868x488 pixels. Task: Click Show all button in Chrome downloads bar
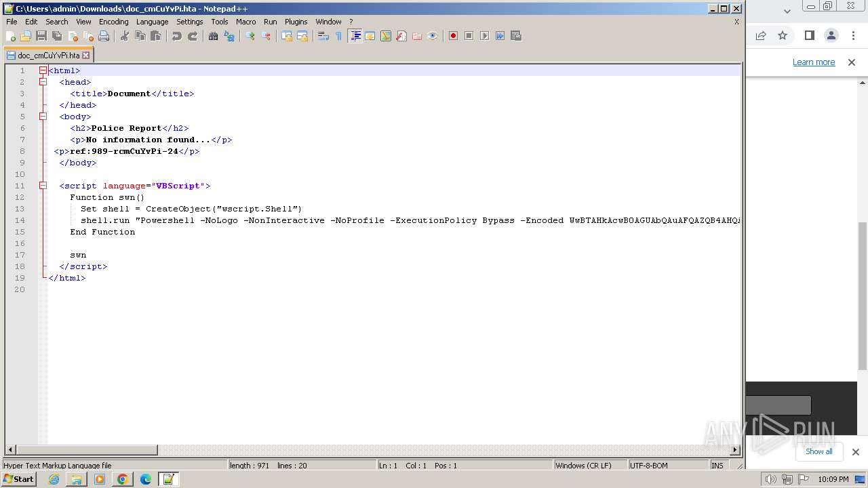coord(819,451)
